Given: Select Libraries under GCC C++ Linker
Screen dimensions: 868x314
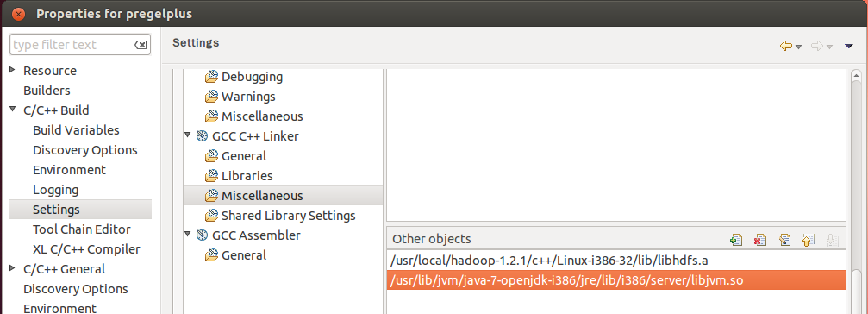Looking at the screenshot, I should tap(247, 176).
